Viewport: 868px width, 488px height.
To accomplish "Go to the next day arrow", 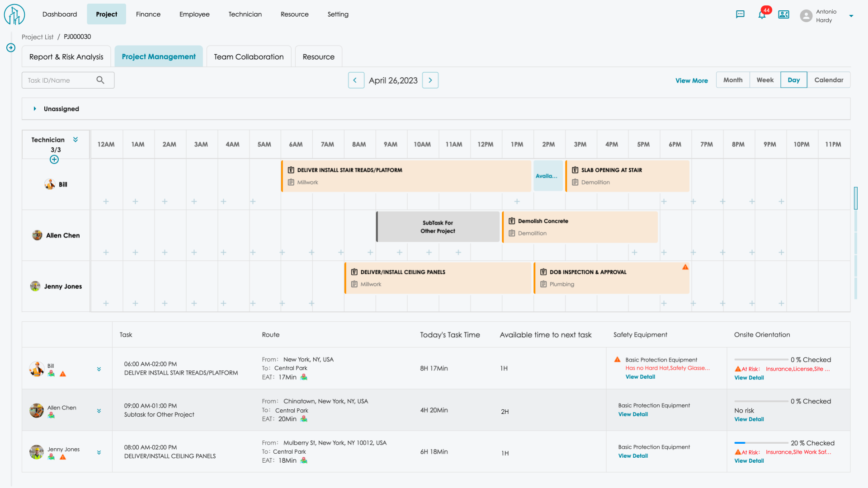I will point(430,80).
